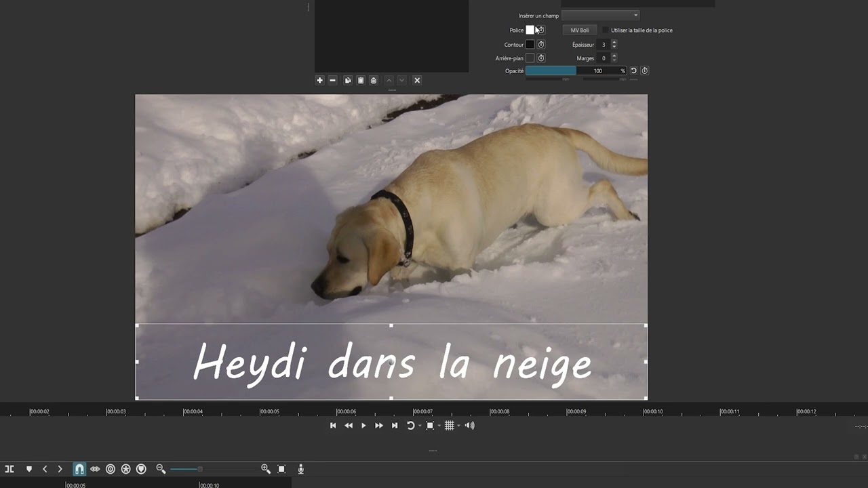Click record audio microphone icon
The height and width of the screenshot is (488, 868).
pos(300,469)
